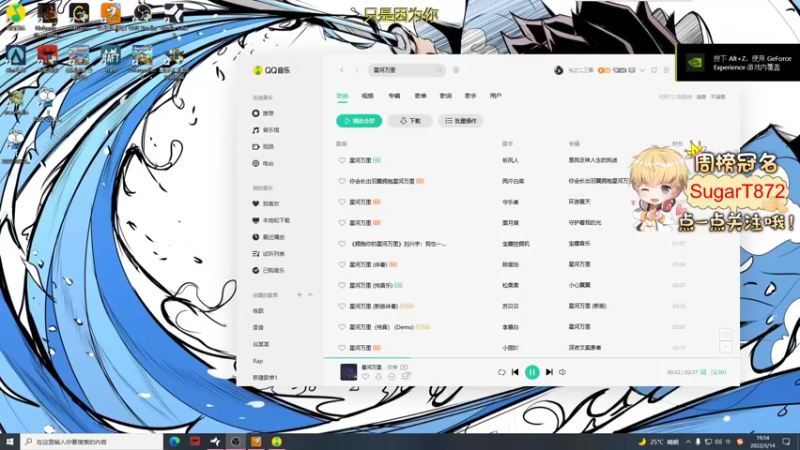Viewport: 800px width, 450px height.
Task: Go back with the left arrow
Action: (342, 70)
